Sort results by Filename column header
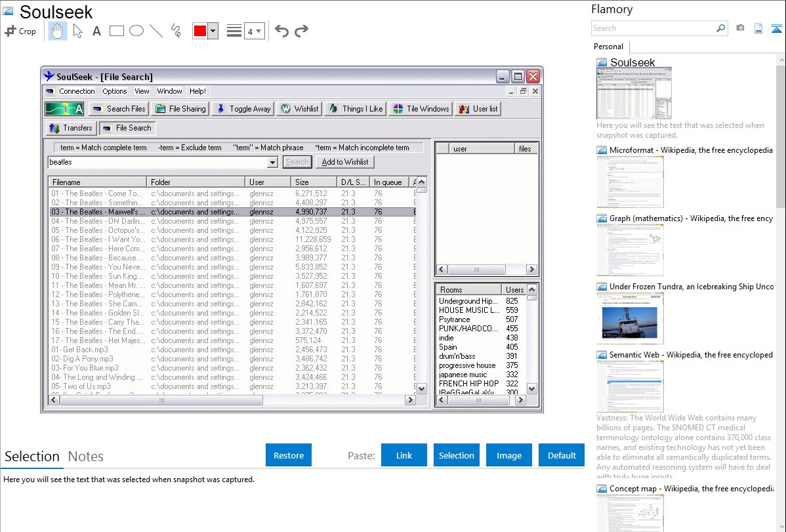The height and width of the screenshot is (532, 786). (x=97, y=182)
